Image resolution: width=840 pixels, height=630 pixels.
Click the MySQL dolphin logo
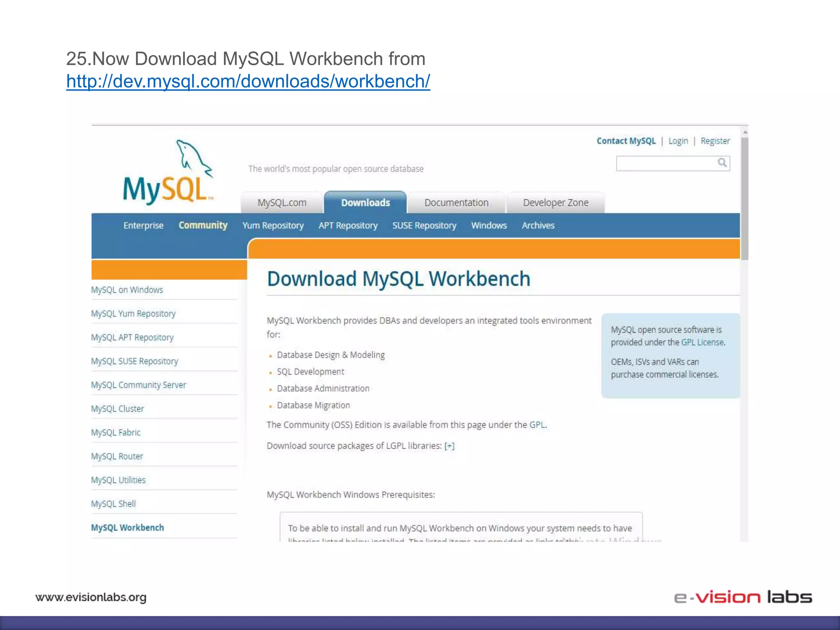coord(168,171)
